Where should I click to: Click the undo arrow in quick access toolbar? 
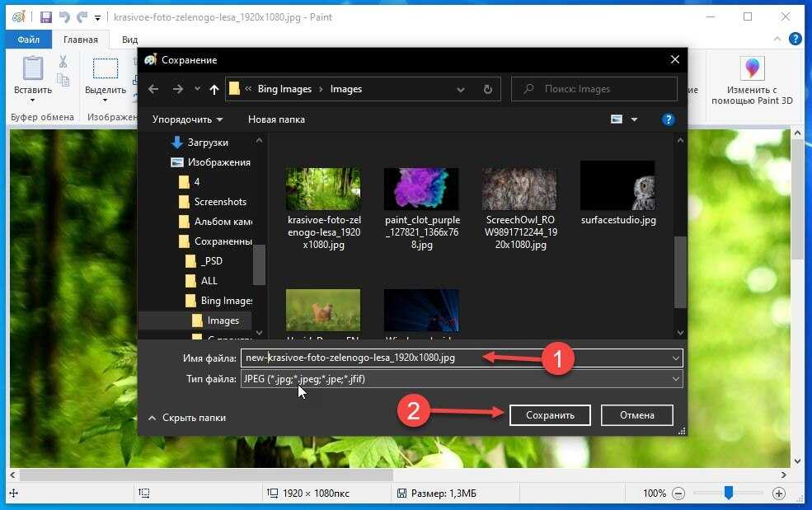[x=63, y=17]
